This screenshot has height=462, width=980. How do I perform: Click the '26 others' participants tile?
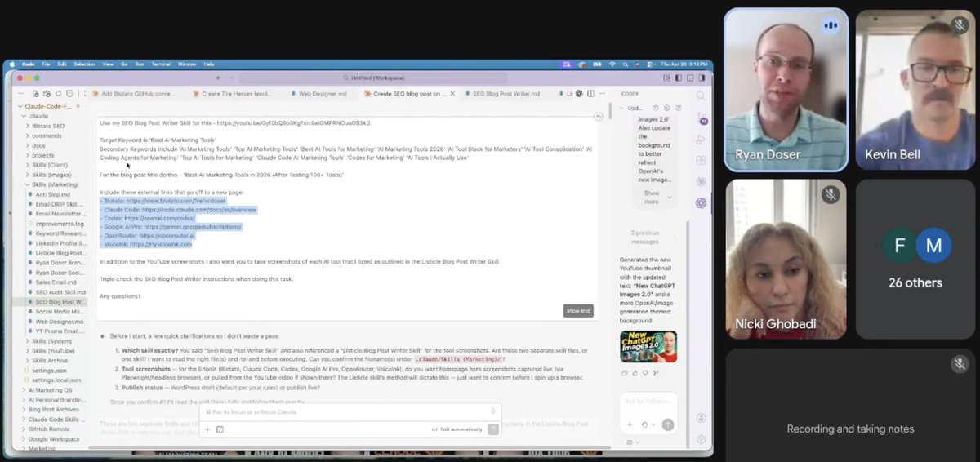click(916, 260)
